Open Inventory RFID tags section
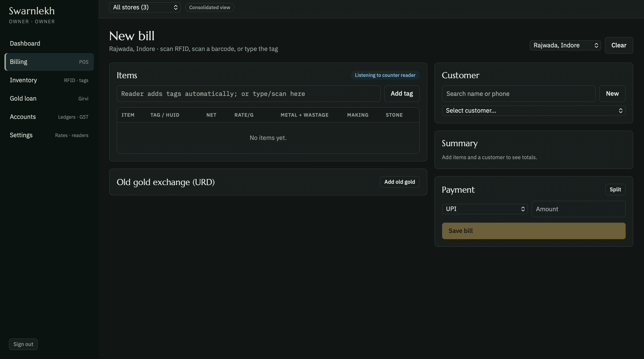The width and height of the screenshot is (644, 359). 49,80
